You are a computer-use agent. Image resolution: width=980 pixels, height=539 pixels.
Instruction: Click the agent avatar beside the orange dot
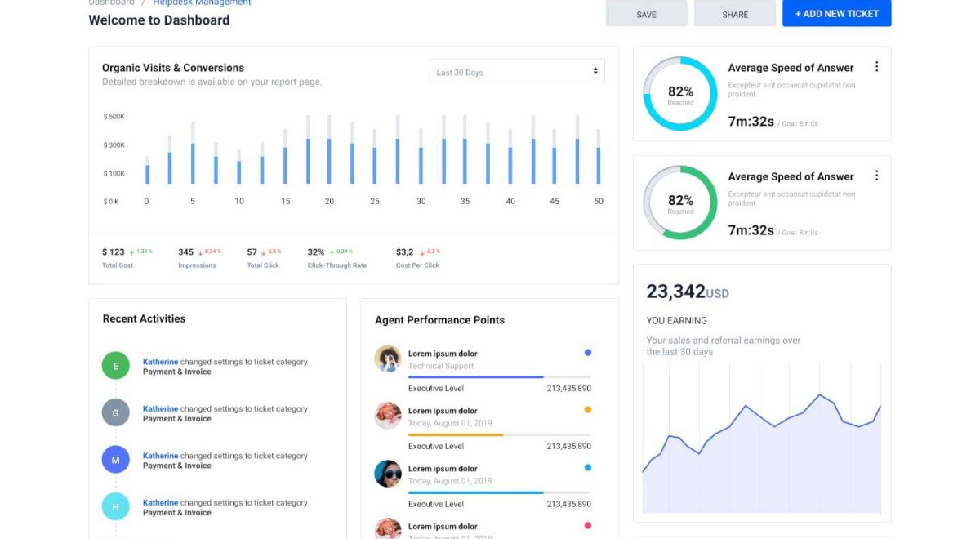point(388,416)
